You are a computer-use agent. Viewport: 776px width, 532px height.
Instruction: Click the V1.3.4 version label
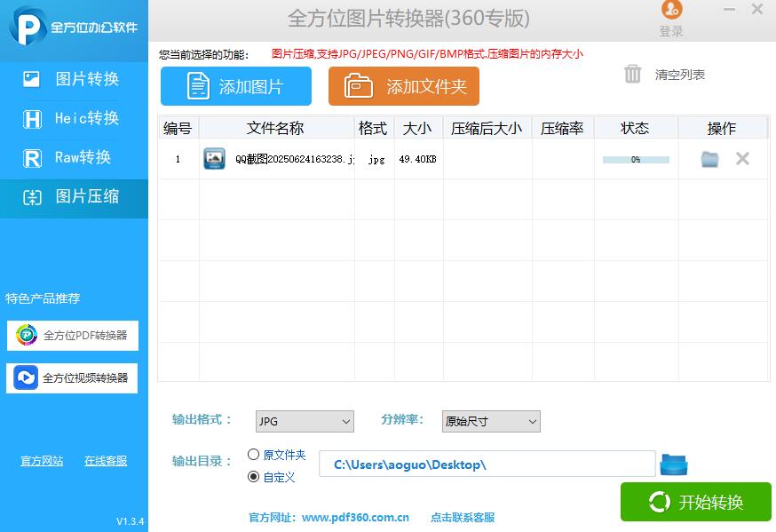[131, 521]
